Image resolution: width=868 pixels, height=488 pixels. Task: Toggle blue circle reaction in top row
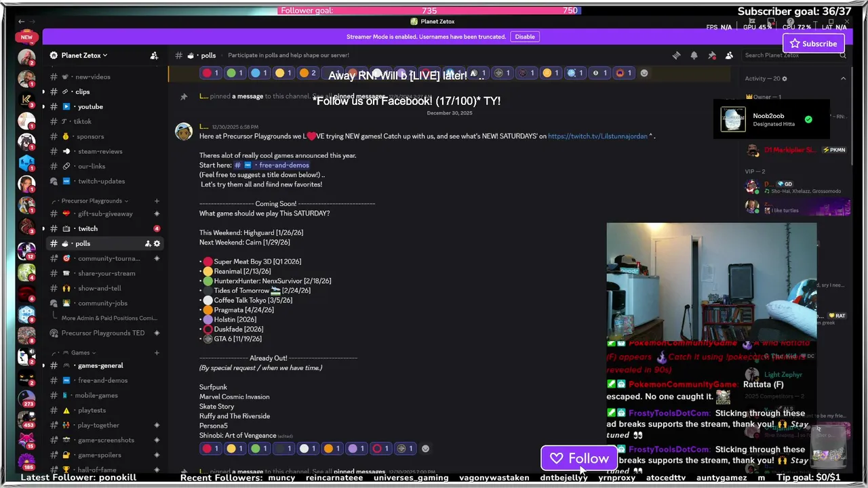click(x=260, y=73)
